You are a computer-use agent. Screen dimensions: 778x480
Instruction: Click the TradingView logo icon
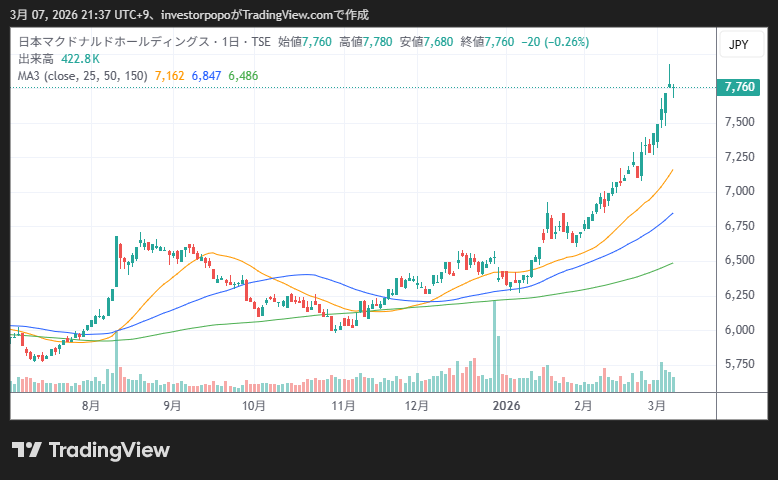pyautogui.click(x=27, y=450)
